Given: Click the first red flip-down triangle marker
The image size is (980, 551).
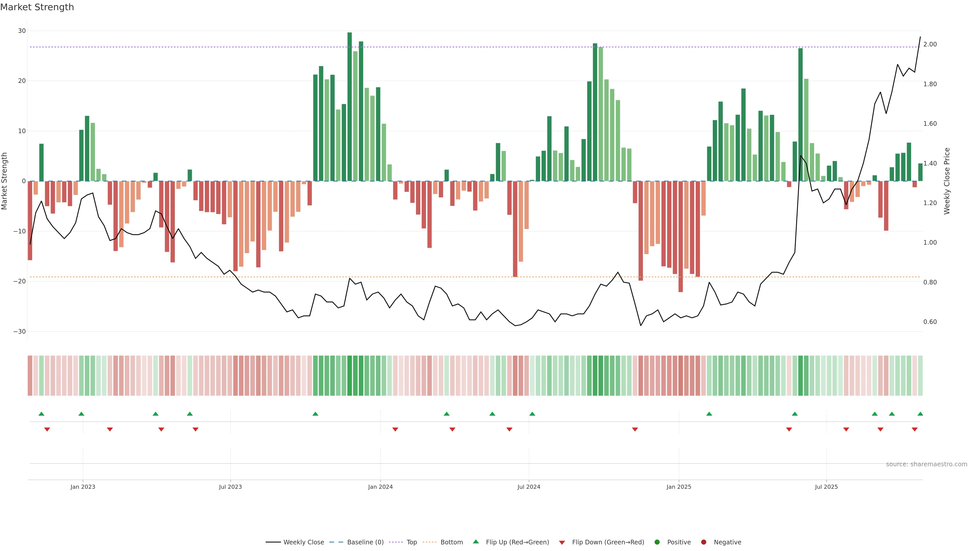Looking at the screenshot, I should click(x=47, y=429).
